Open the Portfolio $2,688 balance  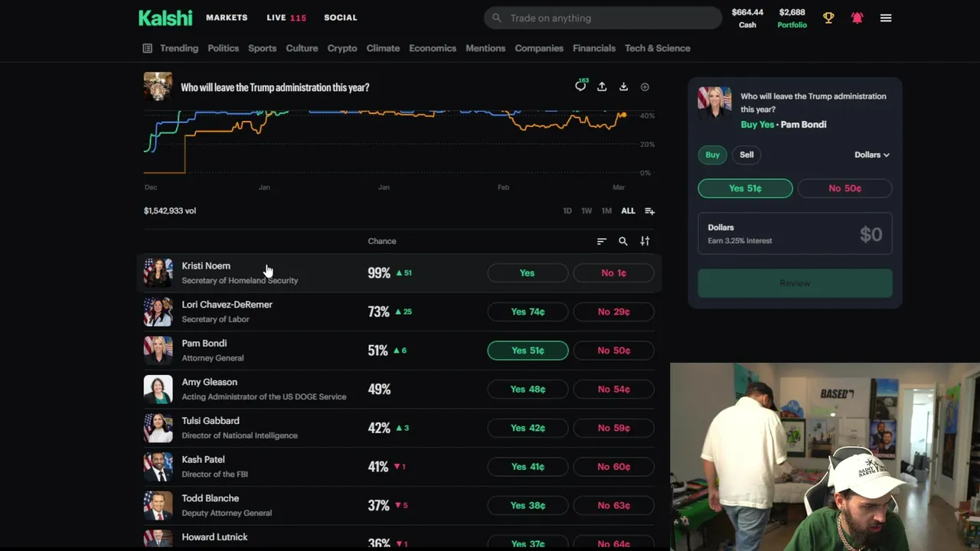click(792, 18)
